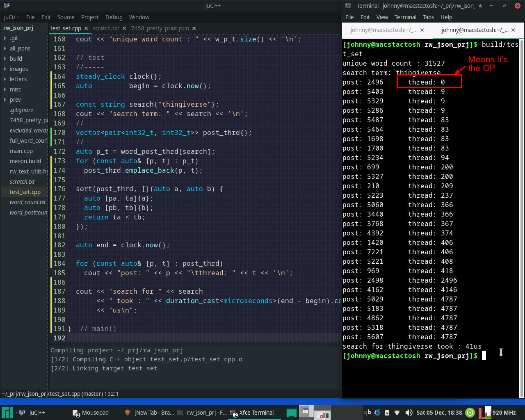Screen dimensions: 525x420
Task: Click 'duration_cast' on line 188
Action: (193, 301)
